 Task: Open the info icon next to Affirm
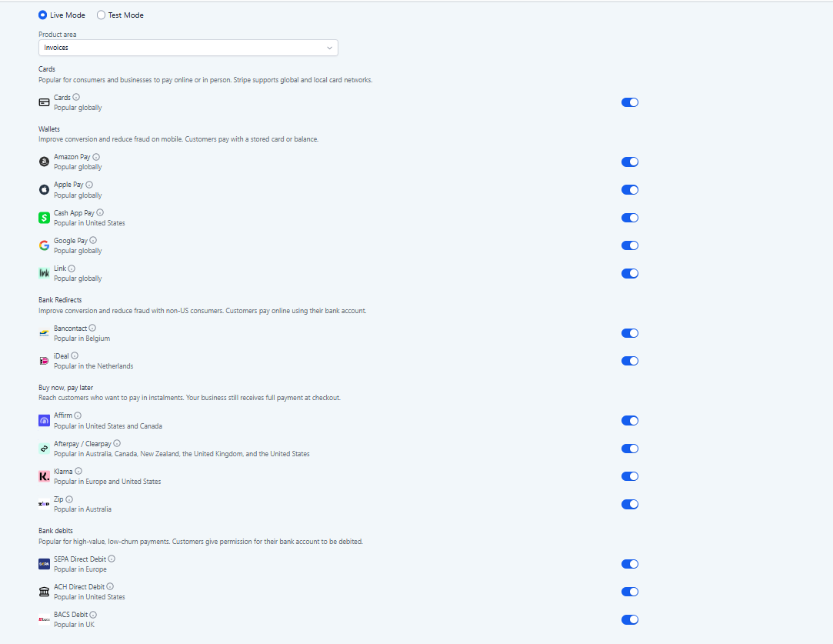click(x=78, y=415)
